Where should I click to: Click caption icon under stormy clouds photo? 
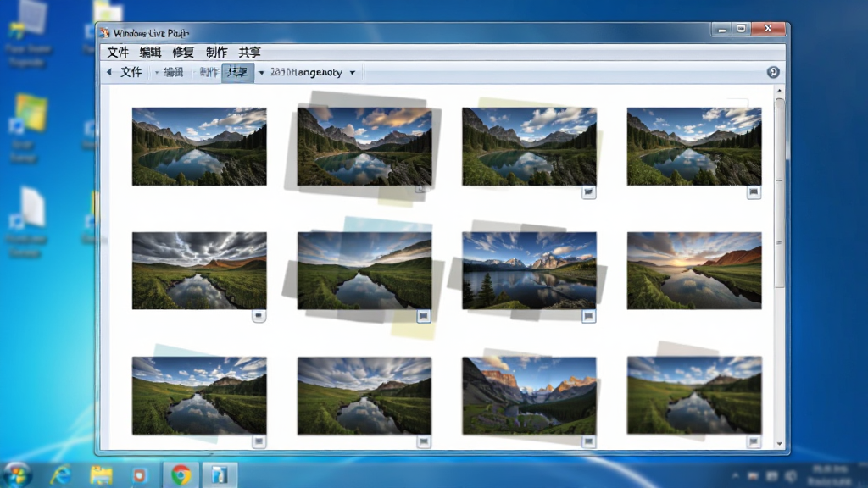259,316
